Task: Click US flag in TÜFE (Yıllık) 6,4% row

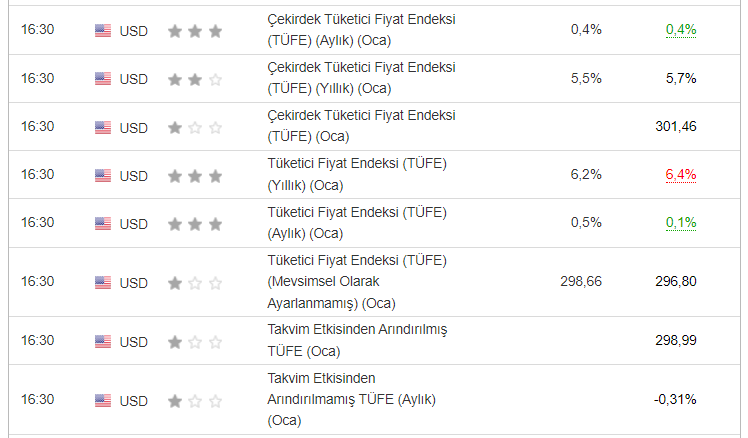Action: pos(103,175)
